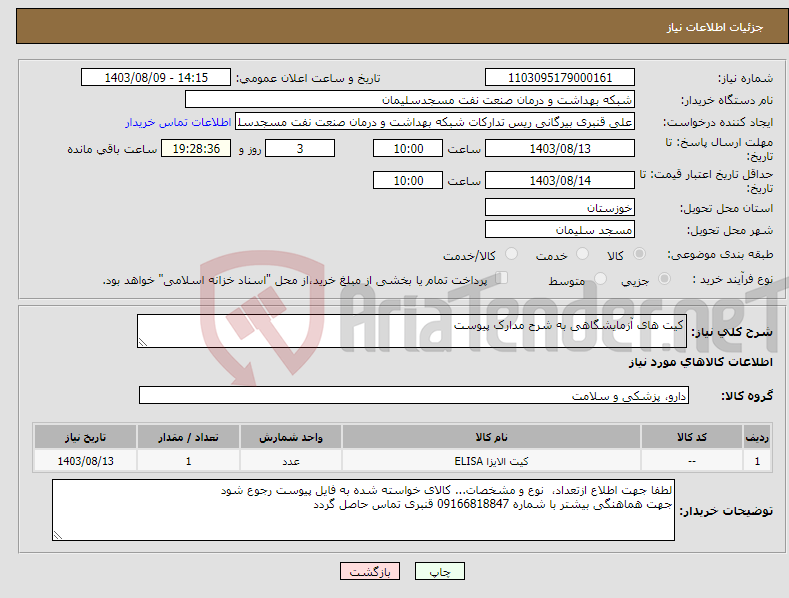
Task: Click the شماره نیاز field 1103095179000161
Action: (x=560, y=78)
